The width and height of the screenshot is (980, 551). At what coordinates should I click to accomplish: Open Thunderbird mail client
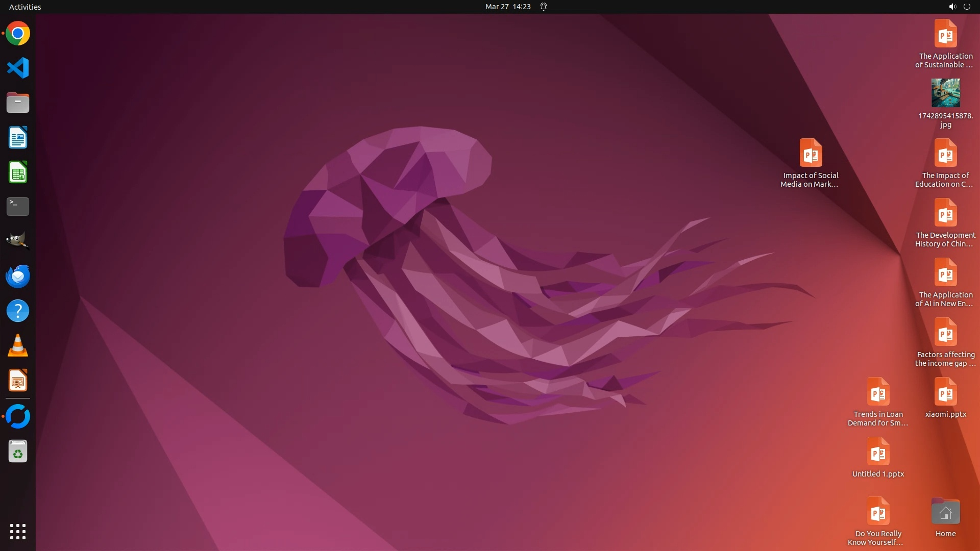(x=18, y=276)
